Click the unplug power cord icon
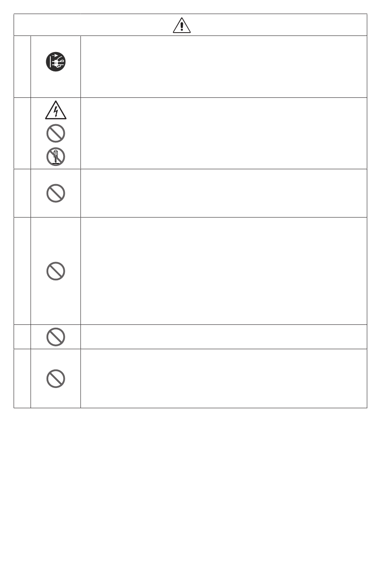 (x=56, y=62)
